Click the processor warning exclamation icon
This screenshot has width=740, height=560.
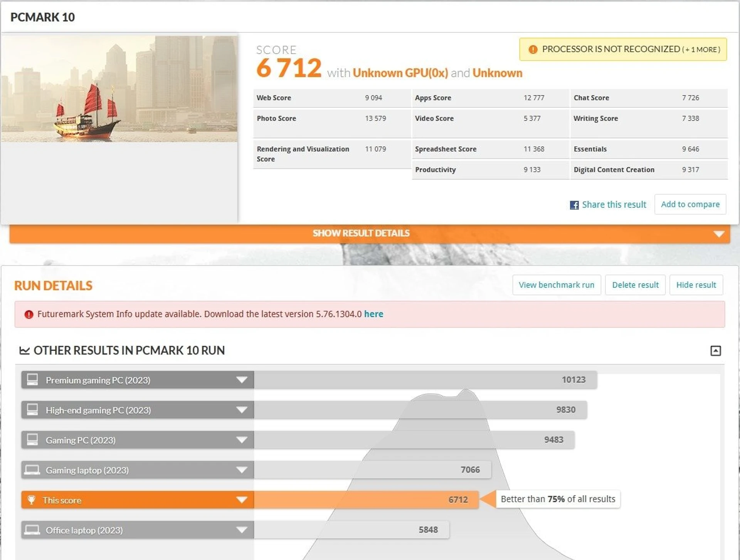(x=533, y=49)
